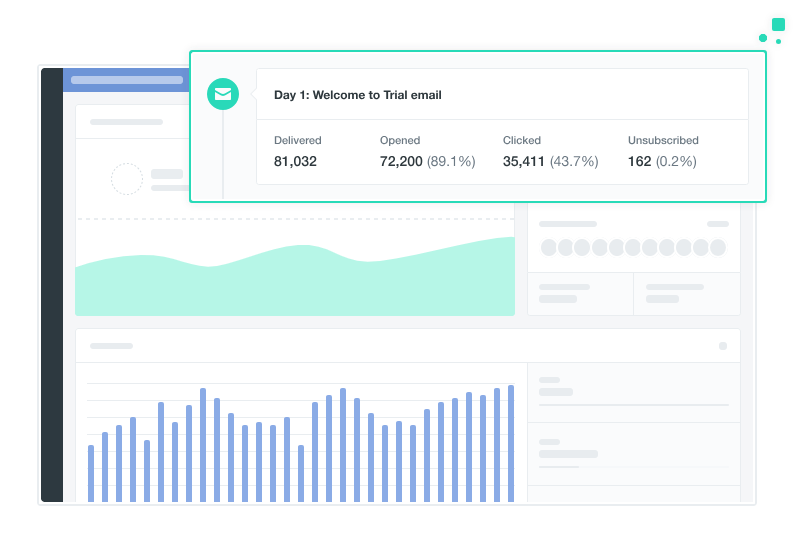
Task: Click the large teal square at top right
Action: (x=778, y=25)
